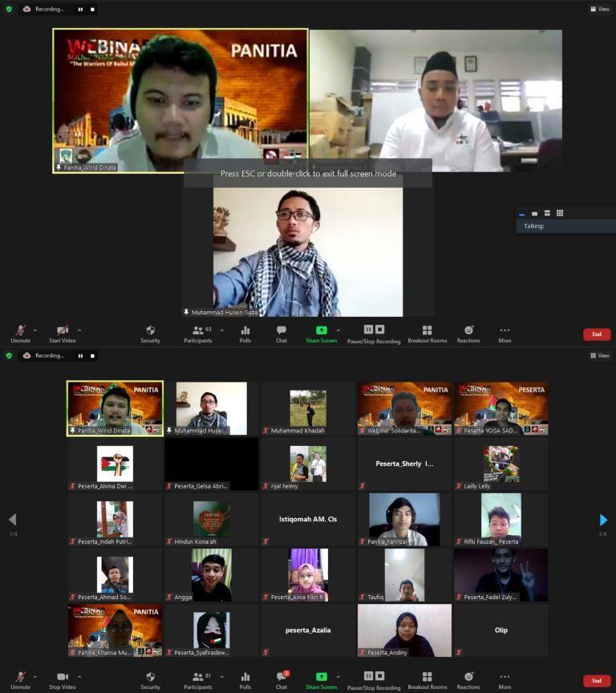The image size is (616, 693).
Task: Expand video options caret beside Start Video
Action: tap(79, 330)
